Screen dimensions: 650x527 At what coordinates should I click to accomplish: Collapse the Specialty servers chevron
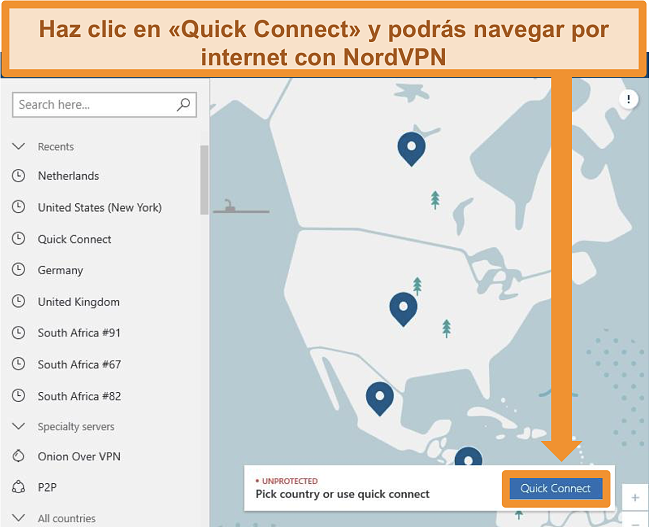pos(19,426)
